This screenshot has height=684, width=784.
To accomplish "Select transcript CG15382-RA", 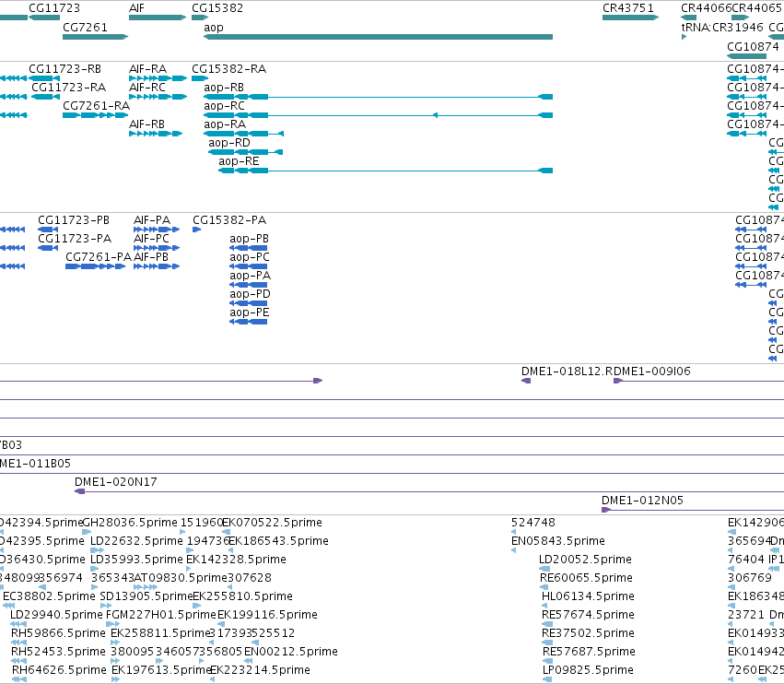I will click(200, 78).
